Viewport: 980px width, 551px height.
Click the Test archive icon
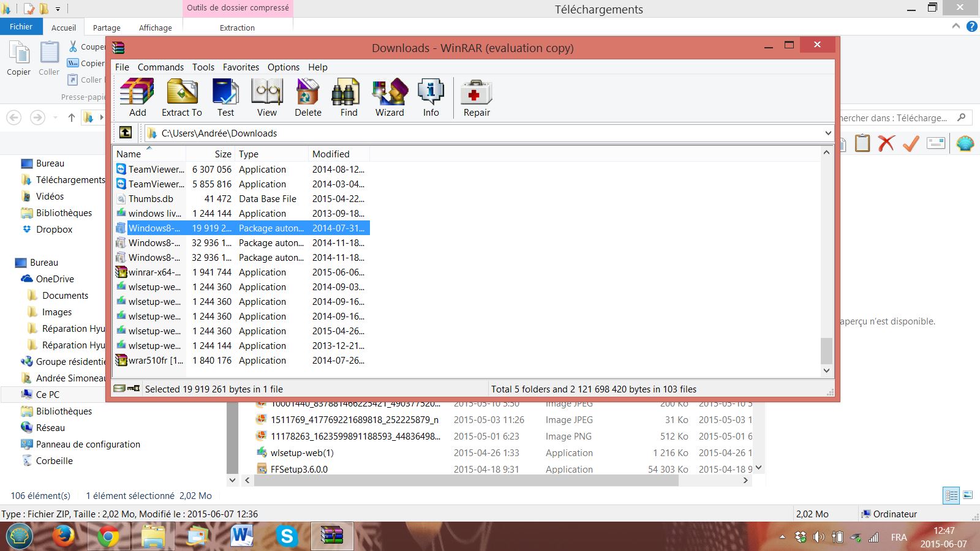tap(225, 97)
